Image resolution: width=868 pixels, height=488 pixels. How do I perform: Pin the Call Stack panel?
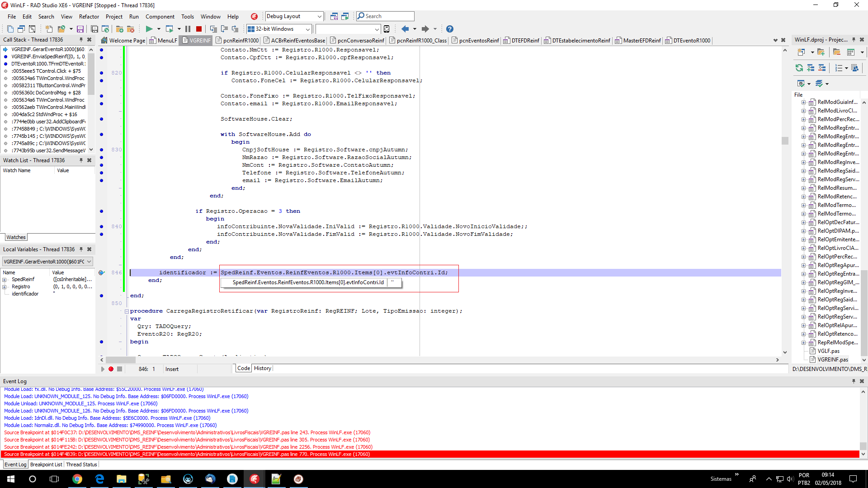coord(81,40)
